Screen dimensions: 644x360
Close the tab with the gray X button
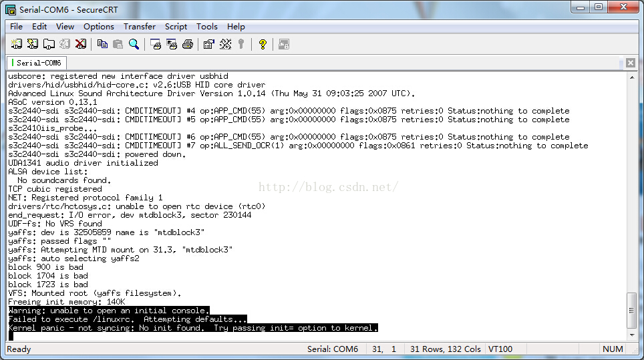pyautogui.click(x=631, y=63)
